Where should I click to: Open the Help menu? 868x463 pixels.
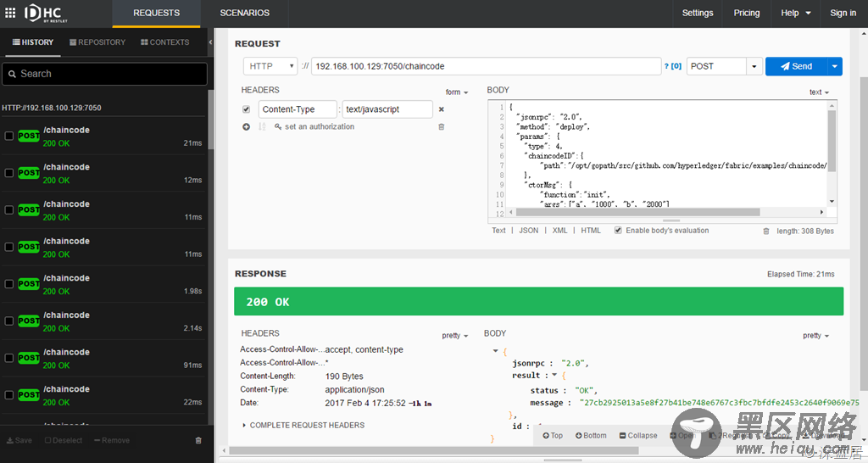pyautogui.click(x=795, y=13)
